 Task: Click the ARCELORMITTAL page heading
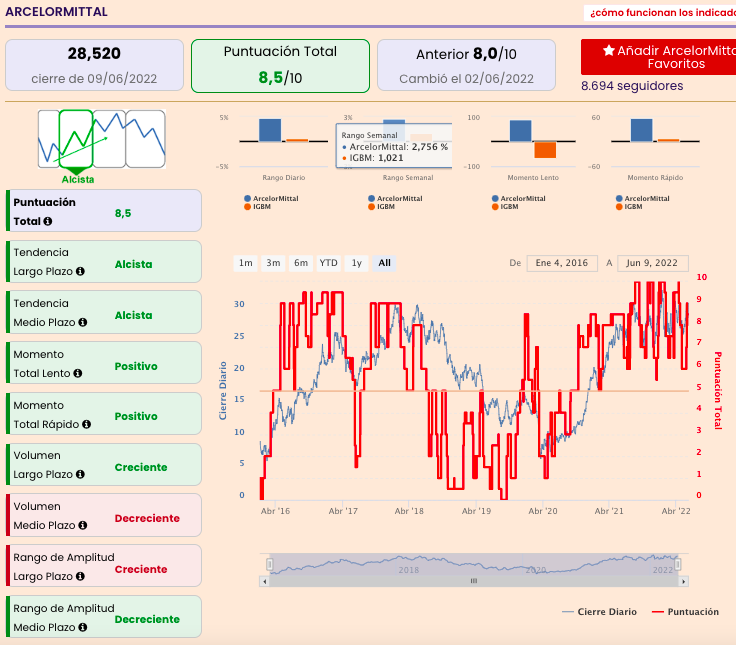(56, 12)
